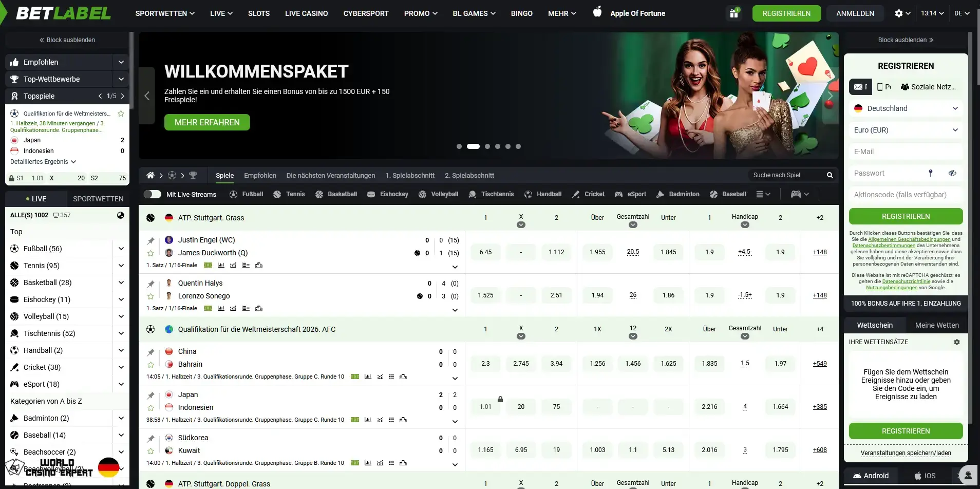
Task: Click the E-Mail input field
Action: pyautogui.click(x=906, y=152)
